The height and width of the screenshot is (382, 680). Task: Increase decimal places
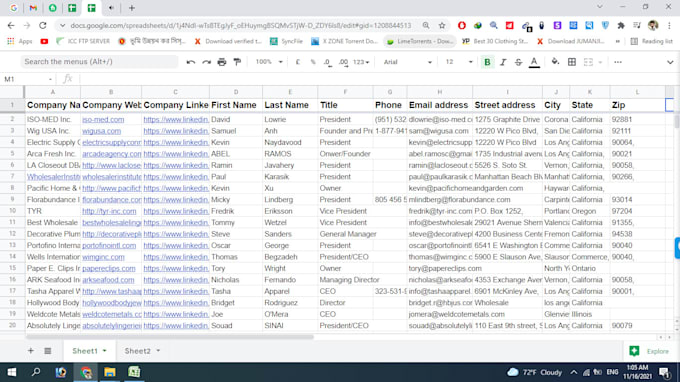click(343, 62)
